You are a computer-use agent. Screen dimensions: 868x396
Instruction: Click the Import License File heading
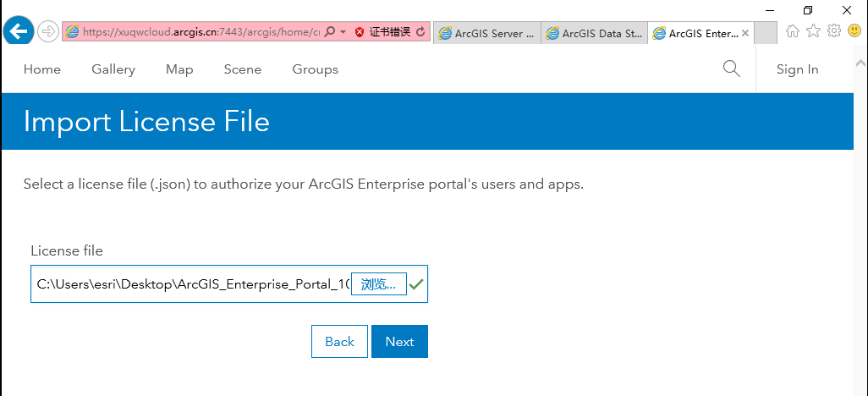(x=146, y=121)
